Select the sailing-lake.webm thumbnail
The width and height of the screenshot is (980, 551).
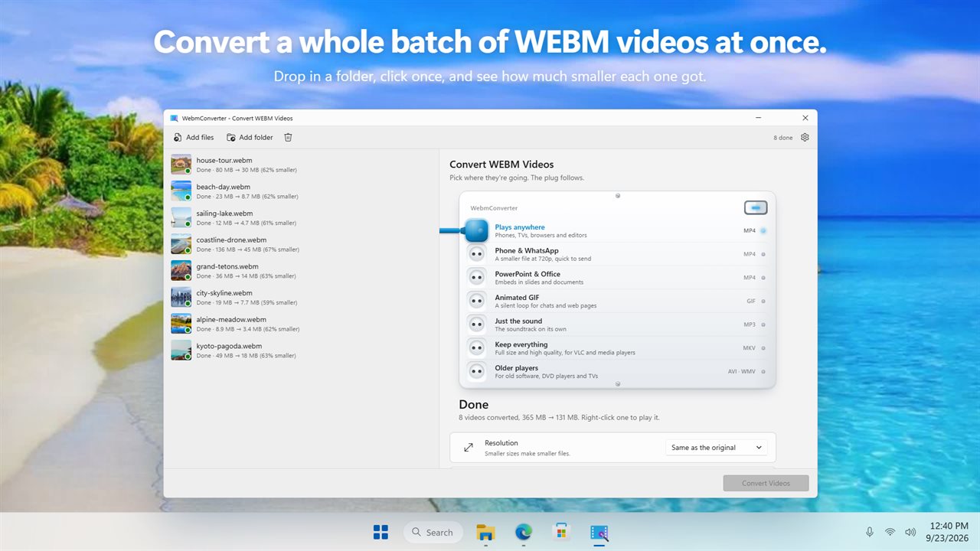181,217
